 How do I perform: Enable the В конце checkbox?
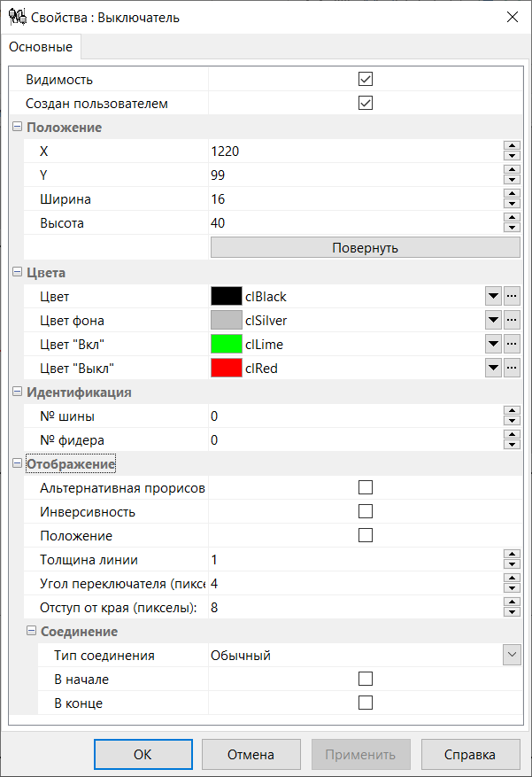366,703
